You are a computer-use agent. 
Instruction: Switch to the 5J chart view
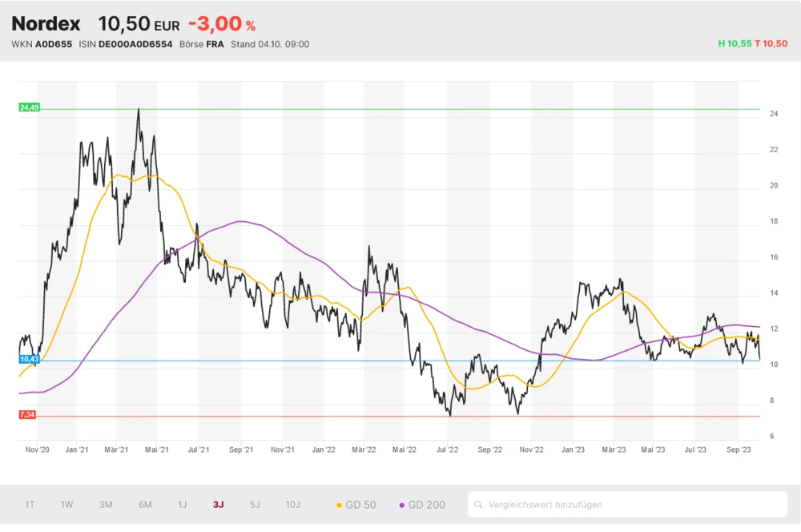coord(255,505)
